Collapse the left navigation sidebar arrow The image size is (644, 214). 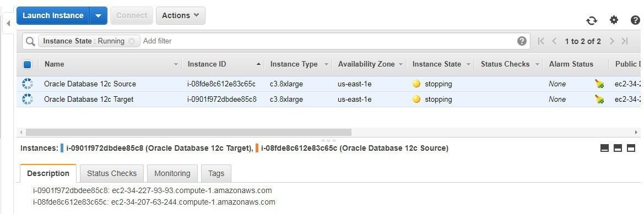[8, 23]
